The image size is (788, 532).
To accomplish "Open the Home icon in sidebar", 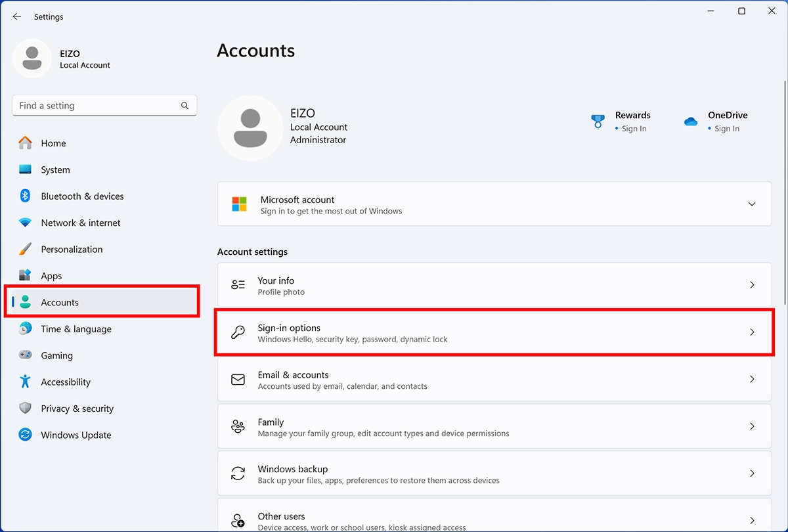I will point(25,143).
